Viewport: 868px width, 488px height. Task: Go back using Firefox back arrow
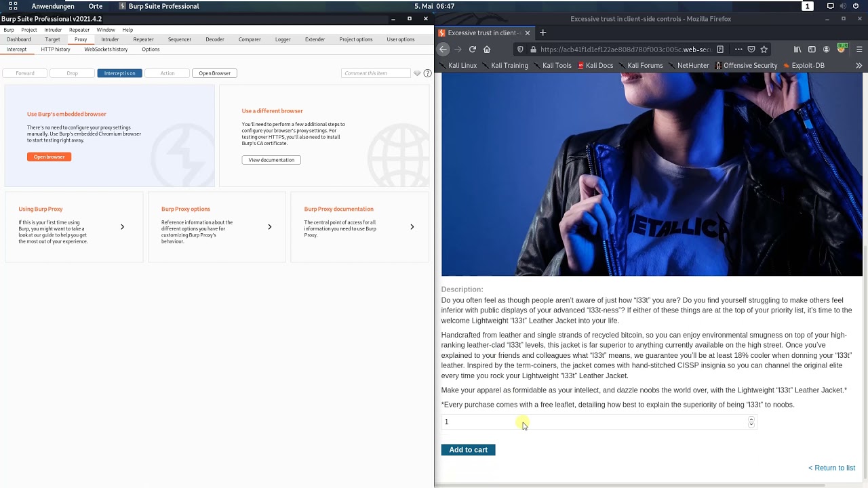click(443, 49)
